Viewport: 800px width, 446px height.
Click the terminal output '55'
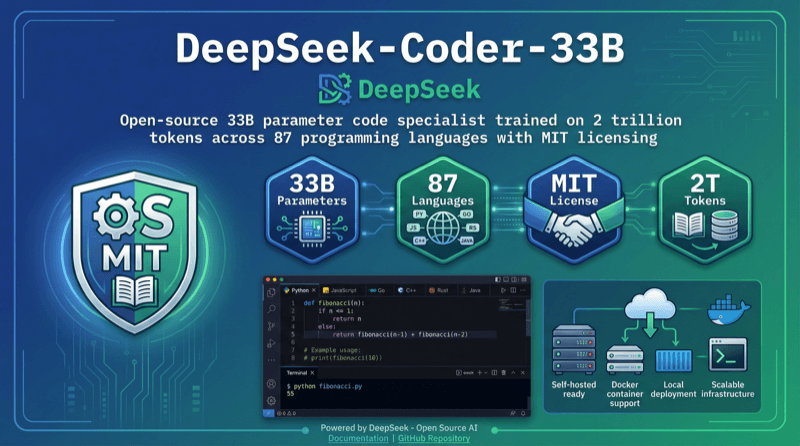[x=290, y=393]
